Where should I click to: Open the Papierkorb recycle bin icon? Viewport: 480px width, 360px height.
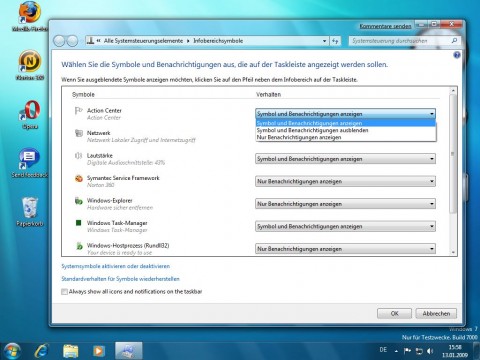coord(30,212)
